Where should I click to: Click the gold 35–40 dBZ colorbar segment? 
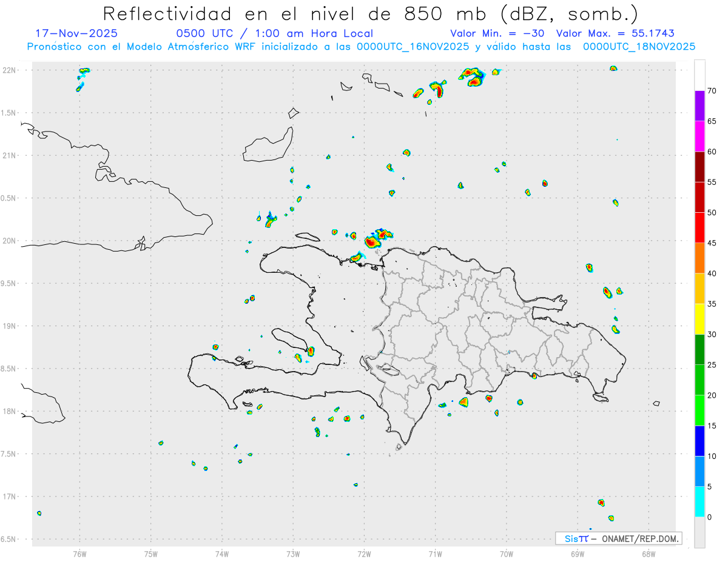tap(699, 289)
